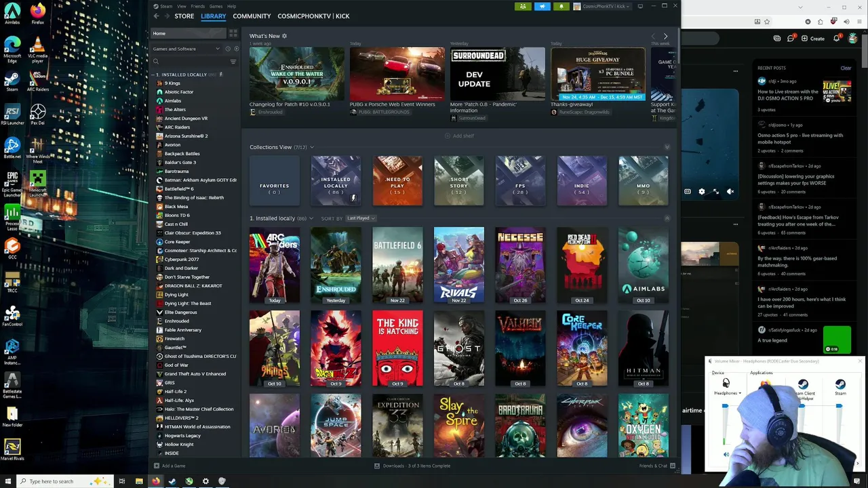The width and height of the screenshot is (868, 488).
Task: Open VLC media player desktop icon
Action: [x=38, y=49]
